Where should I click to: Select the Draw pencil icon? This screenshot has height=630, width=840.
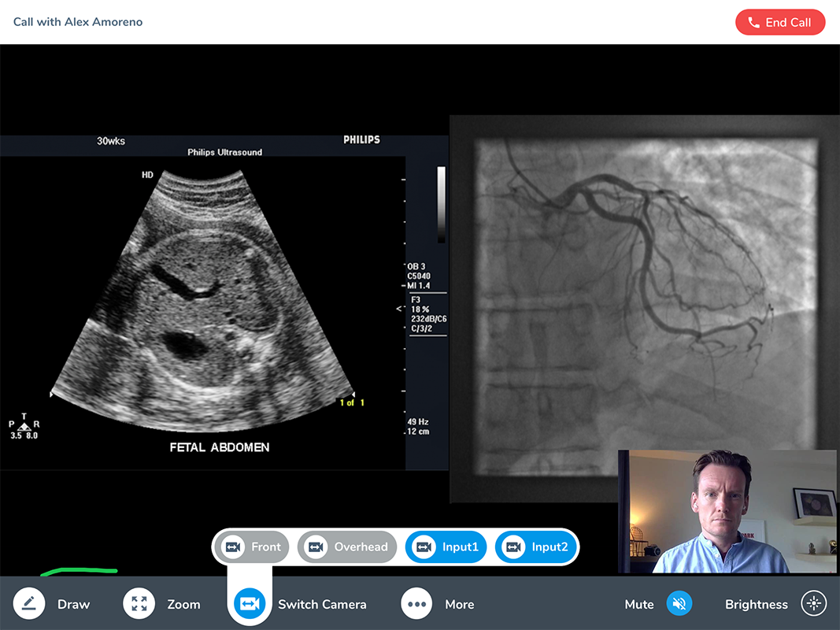point(29,604)
